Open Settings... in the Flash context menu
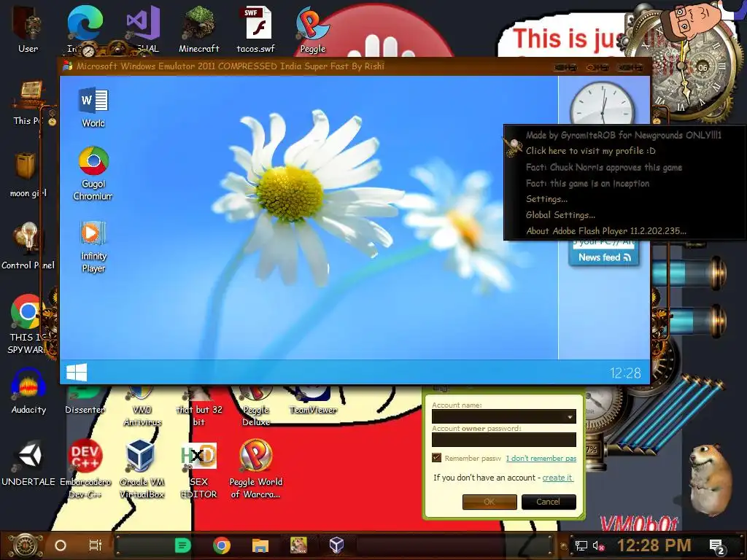Image resolution: width=747 pixels, height=560 pixels. click(546, 199)
